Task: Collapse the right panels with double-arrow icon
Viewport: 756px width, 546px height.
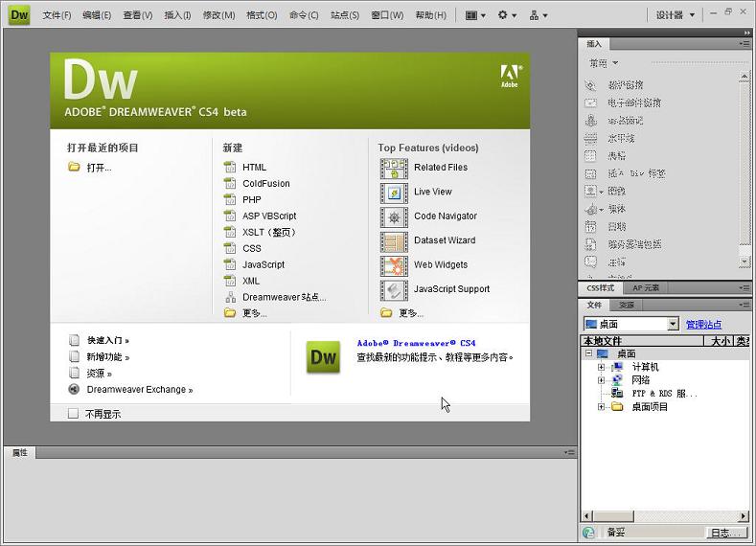Action: coord(746,33)
